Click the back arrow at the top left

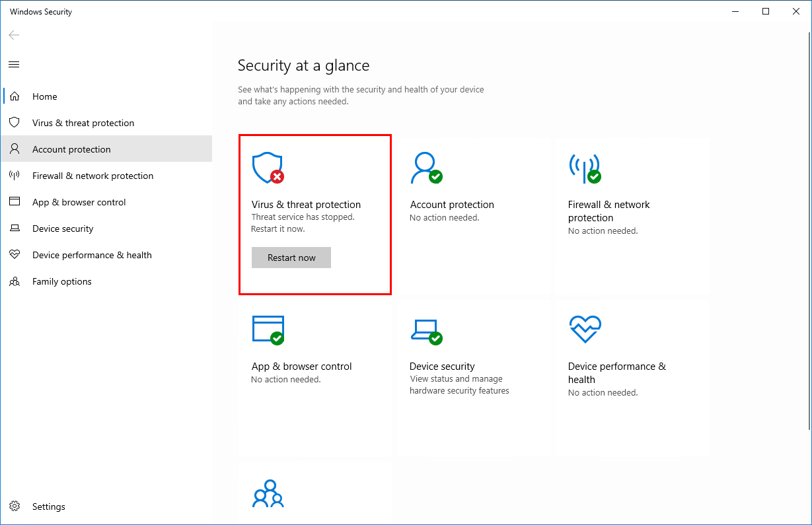[14, 35]
